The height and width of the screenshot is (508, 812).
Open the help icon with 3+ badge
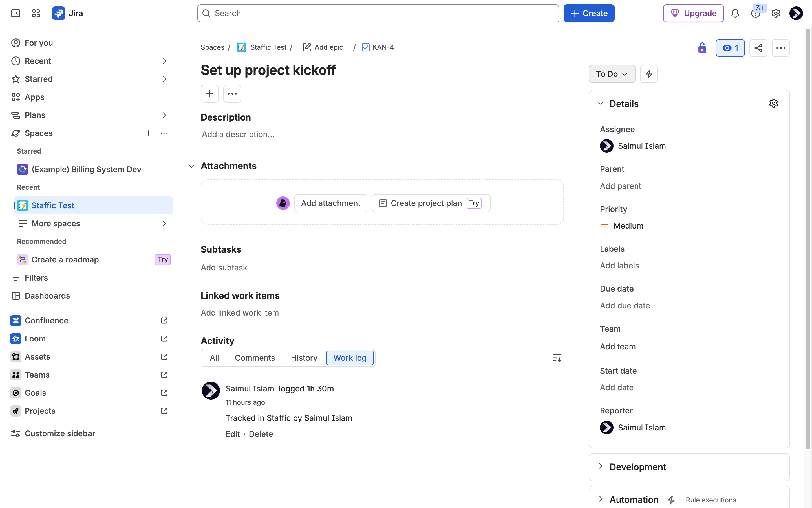[756, 13]
